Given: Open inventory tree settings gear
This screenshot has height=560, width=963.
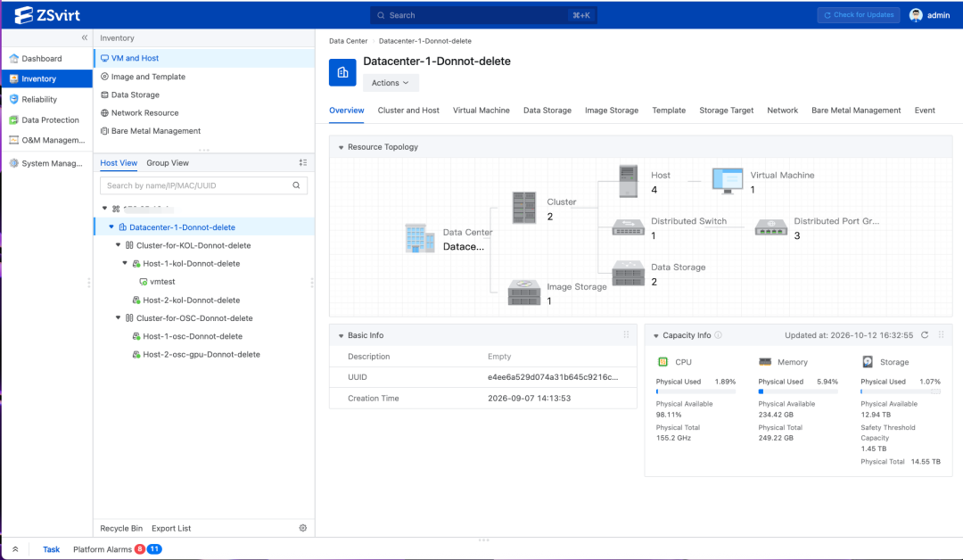Looking at the screenshot, I should click(x=303, y=528).
